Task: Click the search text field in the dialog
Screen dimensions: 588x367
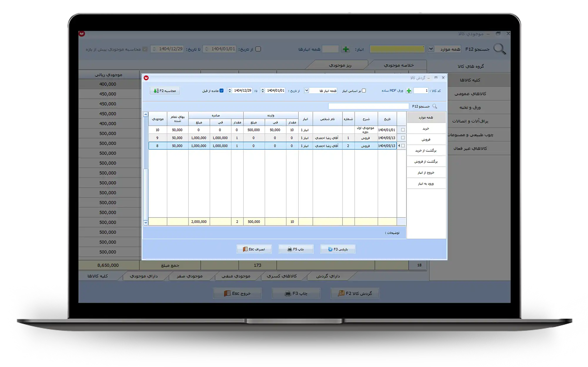Action: (x=368, y=106)
